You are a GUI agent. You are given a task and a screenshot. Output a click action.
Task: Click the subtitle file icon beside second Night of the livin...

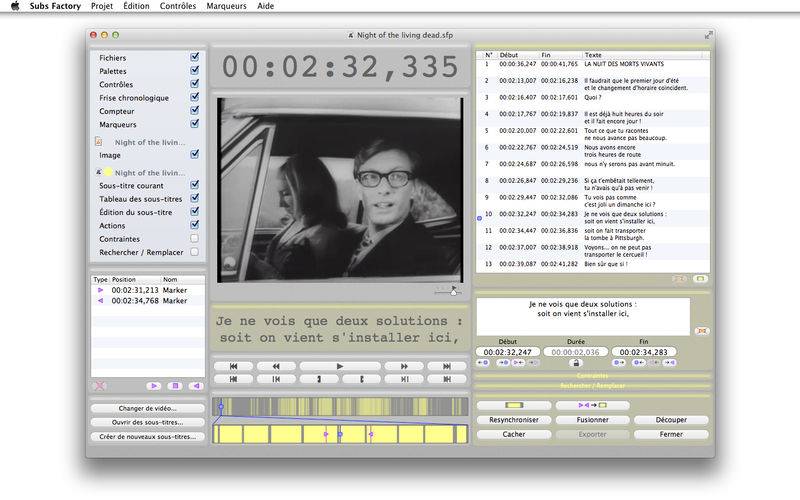[99, 172]
